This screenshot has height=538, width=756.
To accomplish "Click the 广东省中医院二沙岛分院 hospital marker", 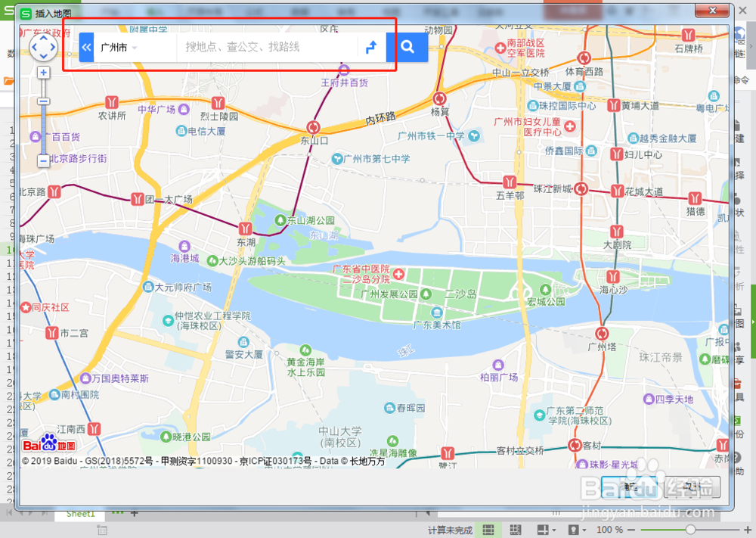I will pyautogui.click(x=398, y=274).
